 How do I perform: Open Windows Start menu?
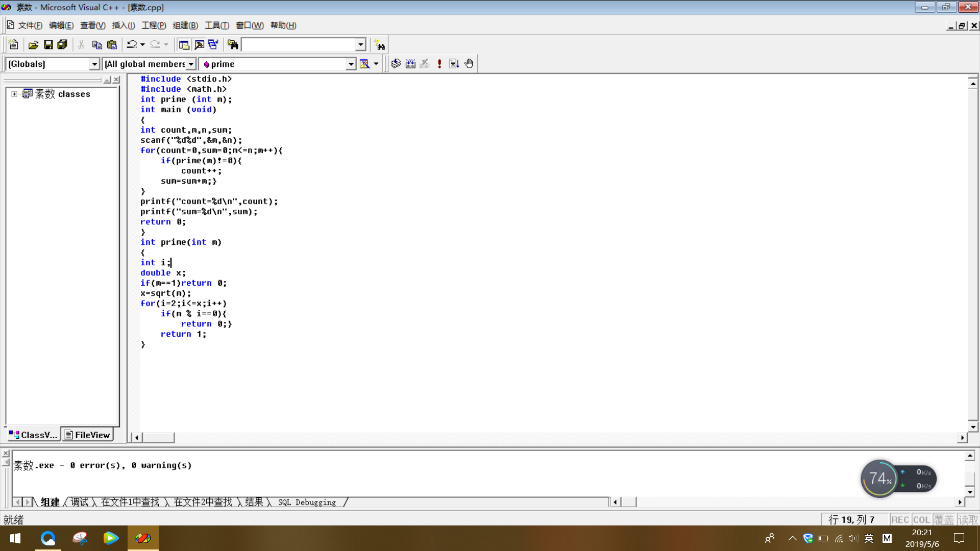[15, 538]
